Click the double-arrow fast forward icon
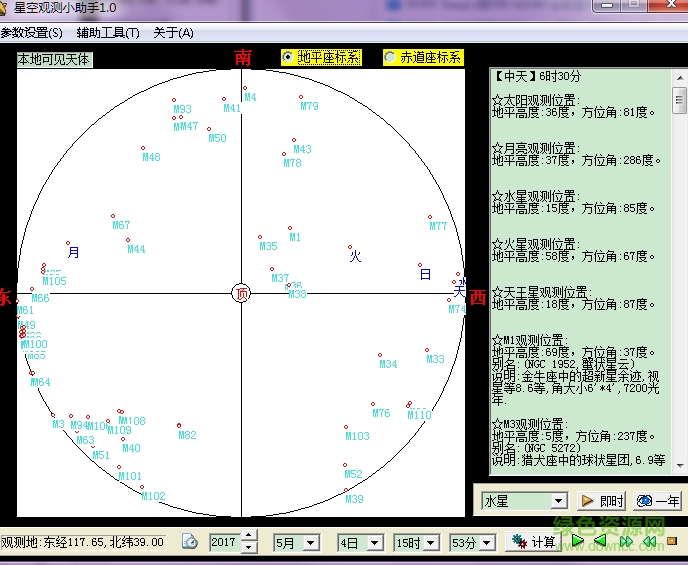 point(624,541)
